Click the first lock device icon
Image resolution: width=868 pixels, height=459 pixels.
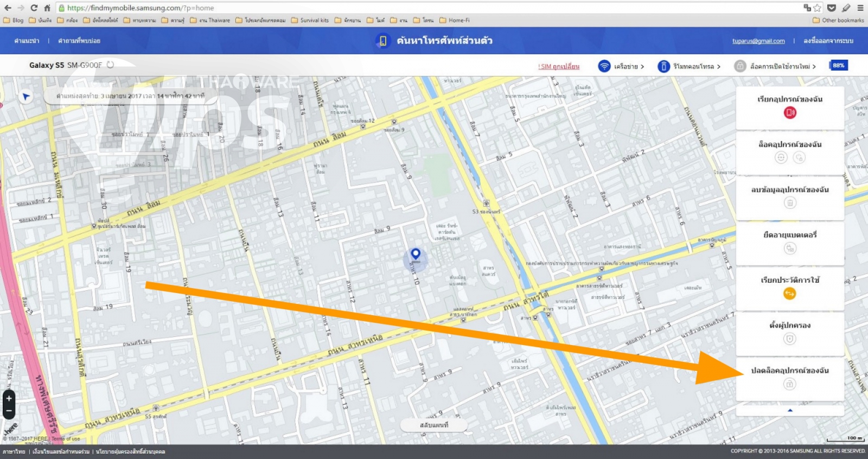pos(781,158)
